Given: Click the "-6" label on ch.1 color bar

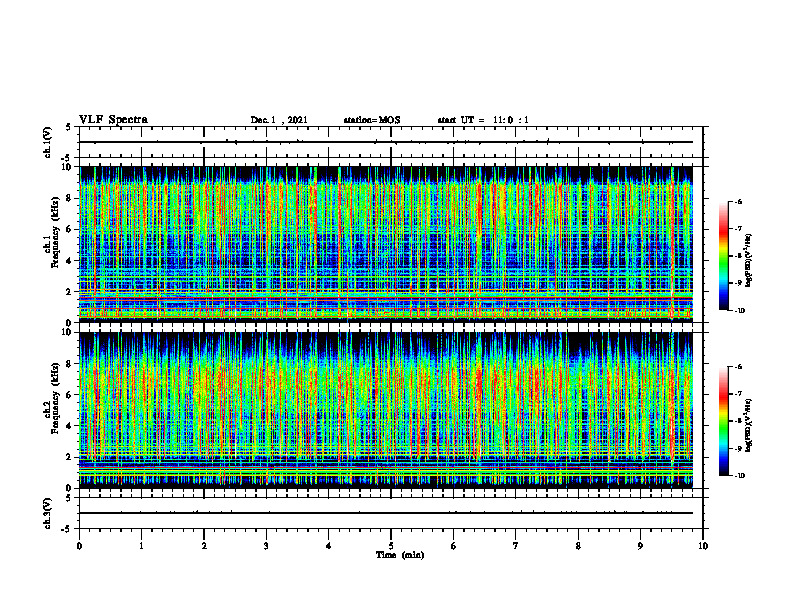Looking at the screenshot, I should coord(738,201).
